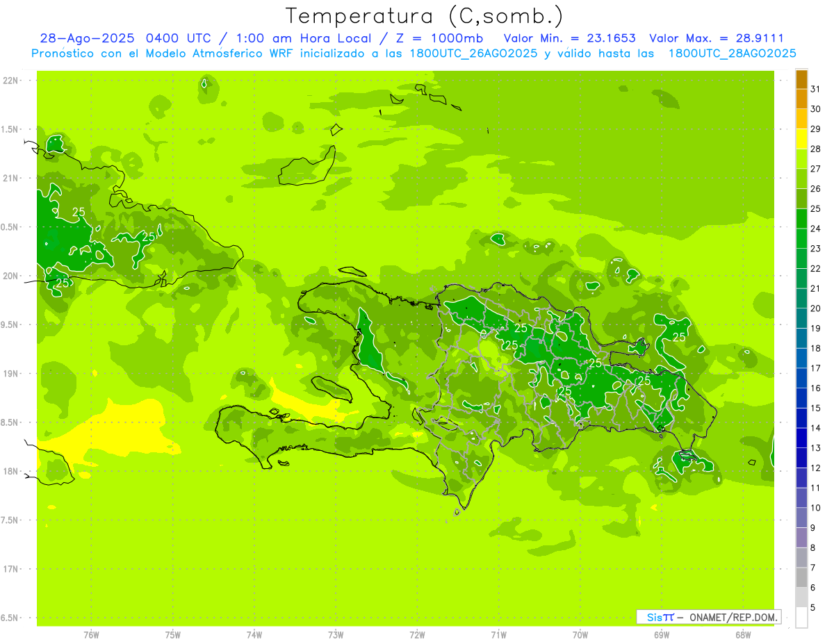Click the "ONAMET/REP.DOM." credit label
This screenshot has height=644, width=834.
pyautogui.click(x=733, y=617)
